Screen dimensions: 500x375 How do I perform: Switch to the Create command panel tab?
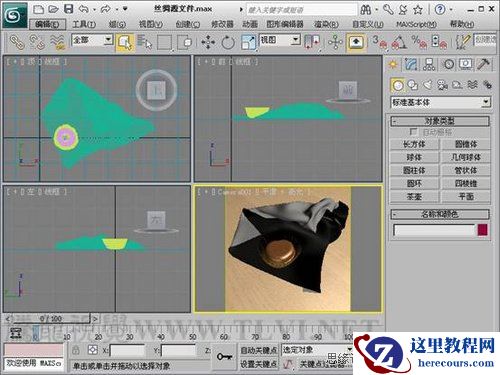393,64
